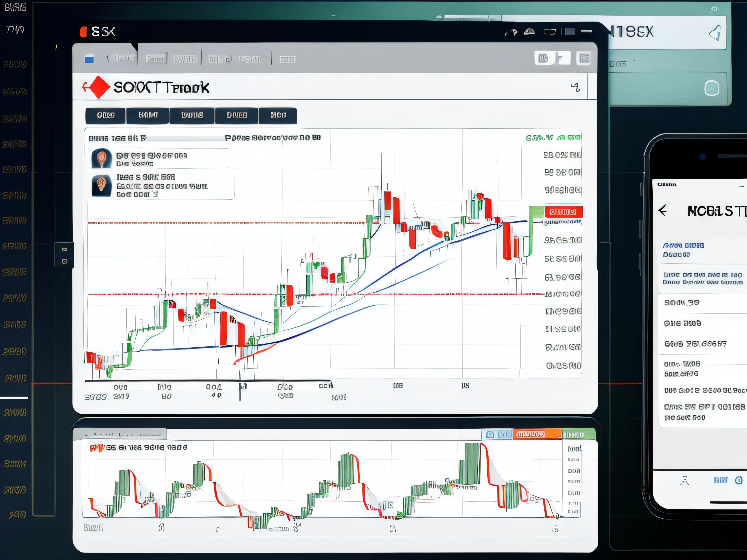Image resolution: width=747 pixels, height=560 pixels.
Task: Click the rightmost framed button in gray toolbar
Action: (x=584, y=59)
